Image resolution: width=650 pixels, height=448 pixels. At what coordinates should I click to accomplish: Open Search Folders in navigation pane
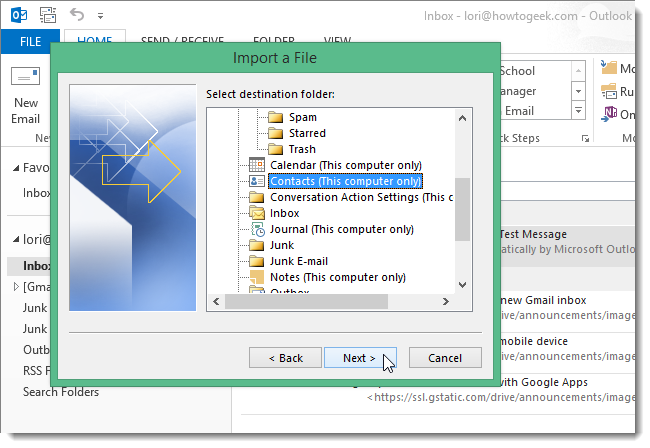coord(61,392)
